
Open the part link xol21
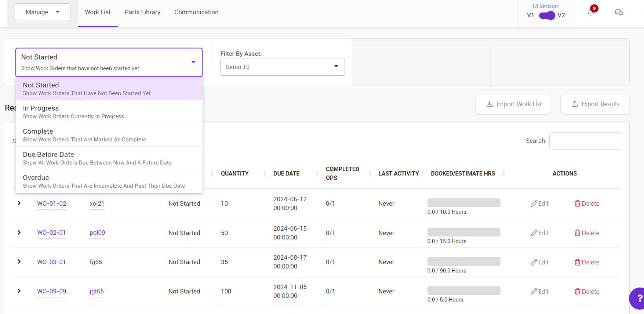[x=97, y=203]
